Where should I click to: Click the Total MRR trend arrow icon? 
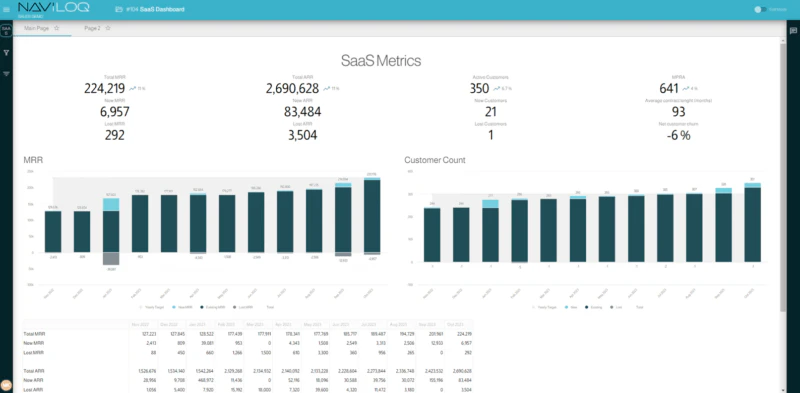(x=132, y=88)
